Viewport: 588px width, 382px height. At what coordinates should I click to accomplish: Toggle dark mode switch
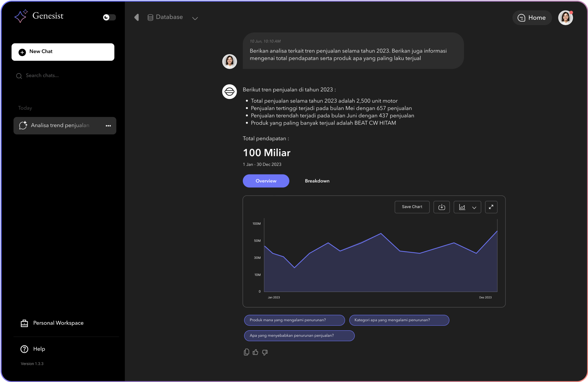tap(109, 17)
